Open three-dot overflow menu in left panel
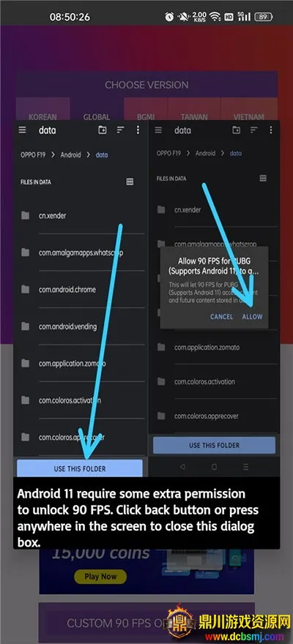293x644 pixels. (138, 130)
